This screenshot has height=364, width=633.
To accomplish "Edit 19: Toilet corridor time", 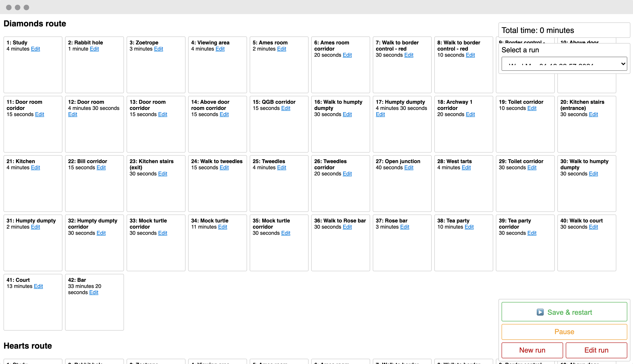I will (x=532, y=108).
